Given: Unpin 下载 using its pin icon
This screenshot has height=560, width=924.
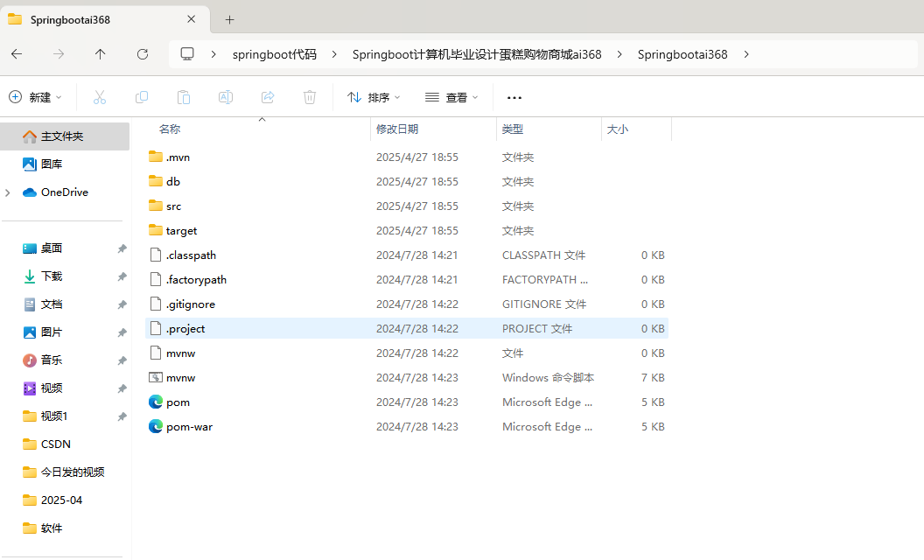Looking at the screenshot, I should coord(122,276).
